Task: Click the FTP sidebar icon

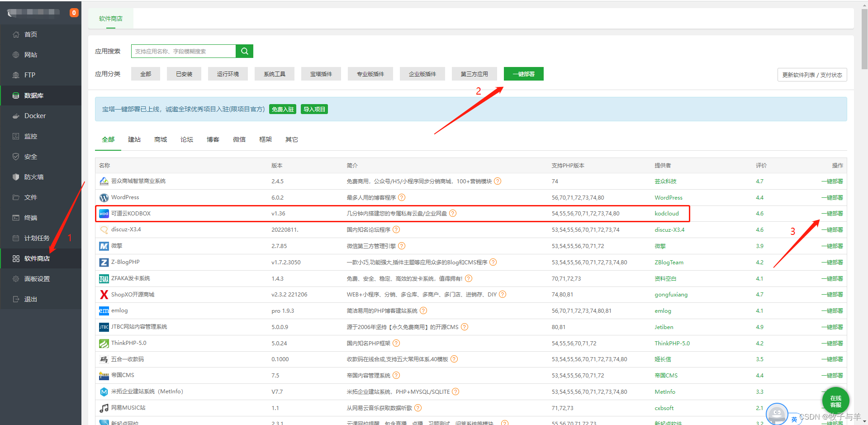Action: [x=16, y=75]
